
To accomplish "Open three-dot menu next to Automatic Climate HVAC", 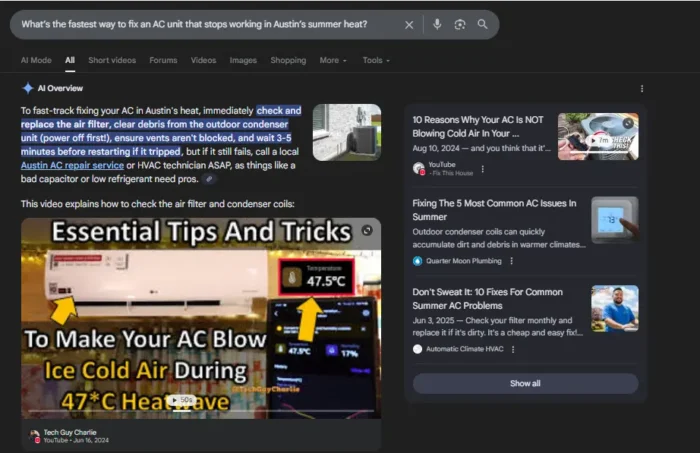I will [x=511, y=349].
